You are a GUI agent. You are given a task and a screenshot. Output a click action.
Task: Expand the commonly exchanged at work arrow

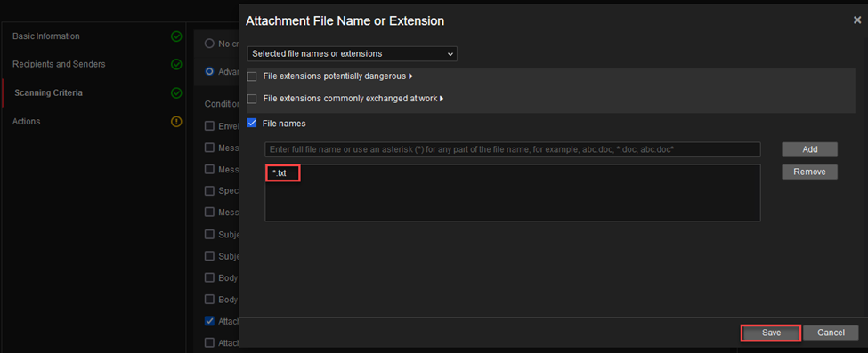coord(442,99)
